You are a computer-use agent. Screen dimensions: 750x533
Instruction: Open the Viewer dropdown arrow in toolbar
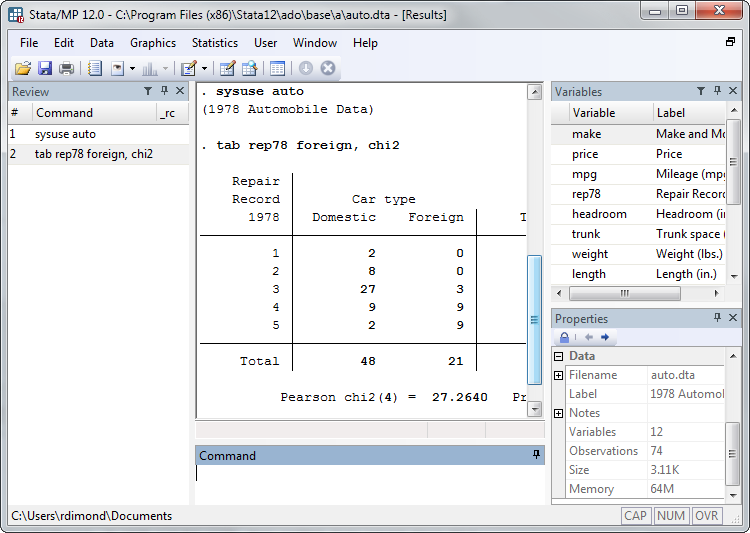(132, 69)
